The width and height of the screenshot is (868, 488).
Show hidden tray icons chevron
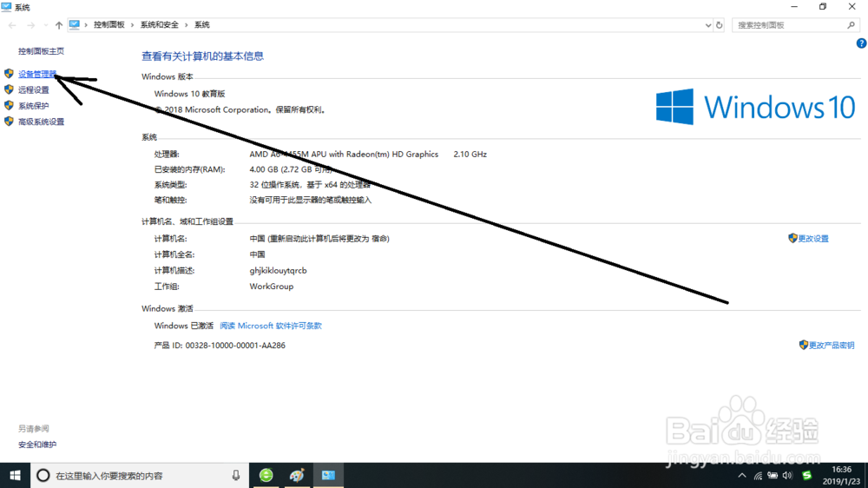pos(742,476)
